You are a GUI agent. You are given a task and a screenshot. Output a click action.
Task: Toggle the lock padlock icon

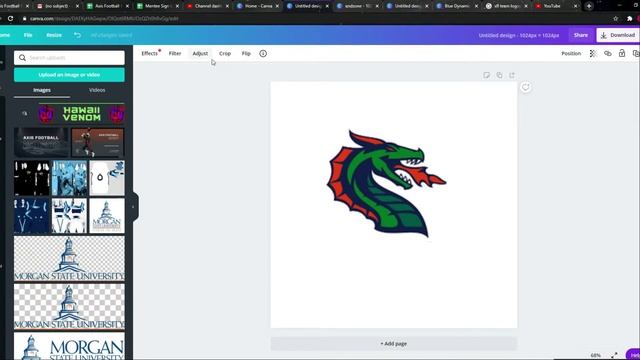coord(622,53)
